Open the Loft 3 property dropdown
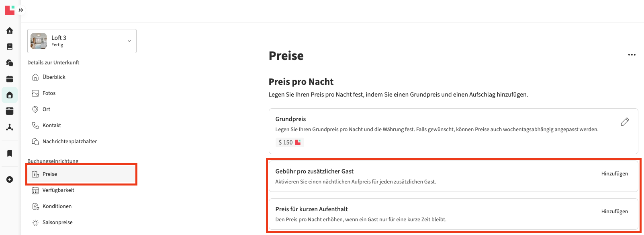 (129, 41)
